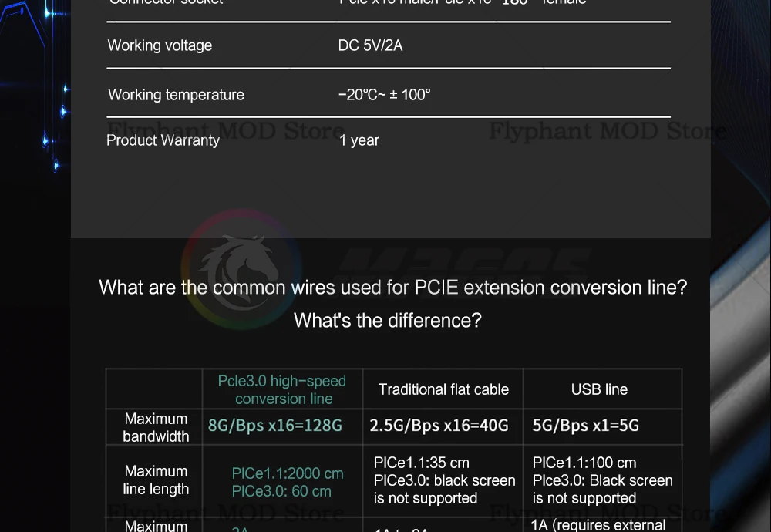
Task: Select the "Product Warranty" label
Action: pyautogui.click(x=163, y=140)
